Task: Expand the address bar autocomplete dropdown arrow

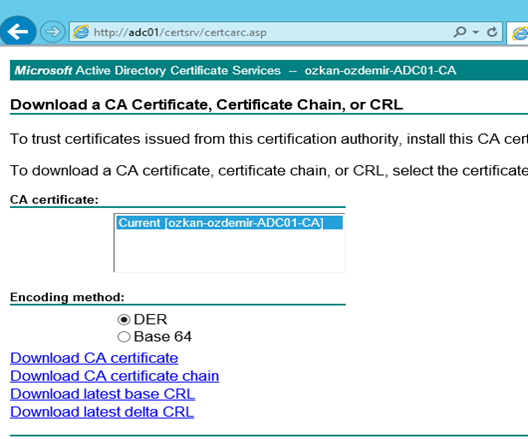Action: (475, 32)
